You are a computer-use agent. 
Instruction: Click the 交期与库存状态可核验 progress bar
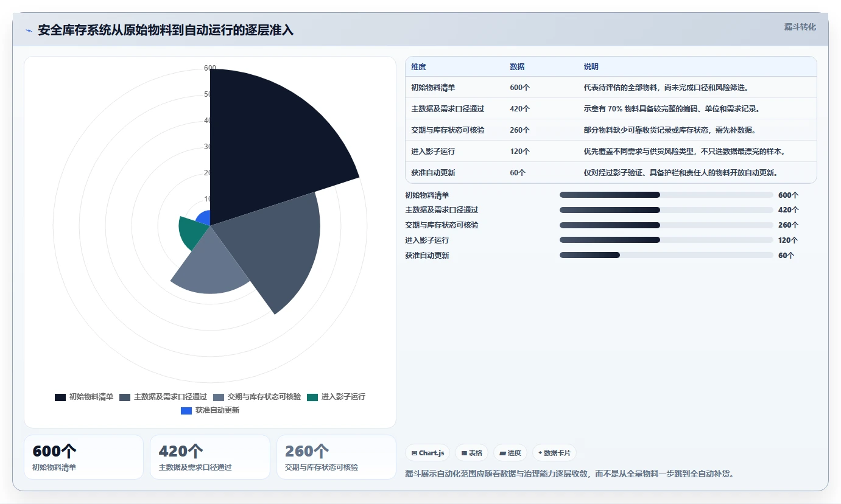[666, 225]
